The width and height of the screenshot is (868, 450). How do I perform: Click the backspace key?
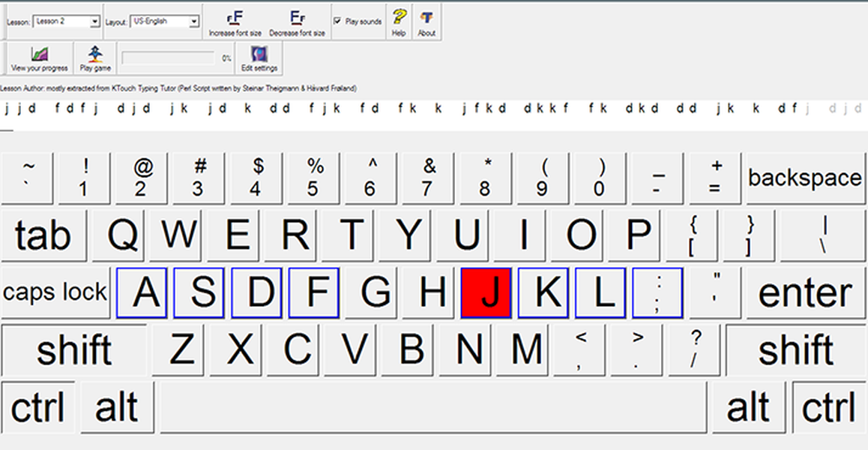[x=806, y=178]
